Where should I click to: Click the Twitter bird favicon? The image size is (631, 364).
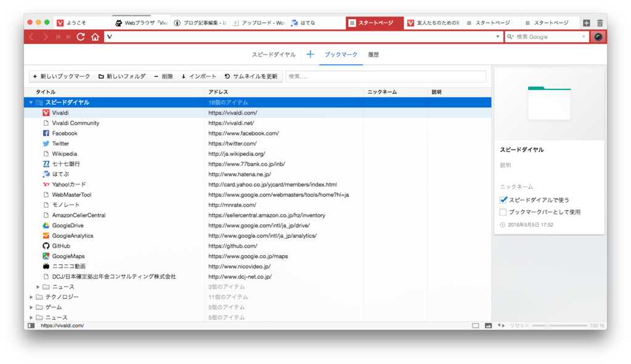(x=46, y=144)
